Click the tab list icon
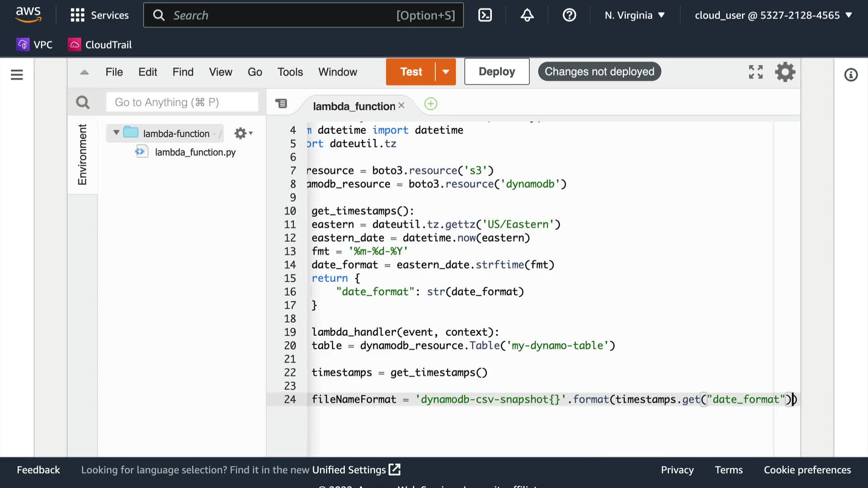The height and width of the screenshot is (488, 868). (x=281, y=104)
